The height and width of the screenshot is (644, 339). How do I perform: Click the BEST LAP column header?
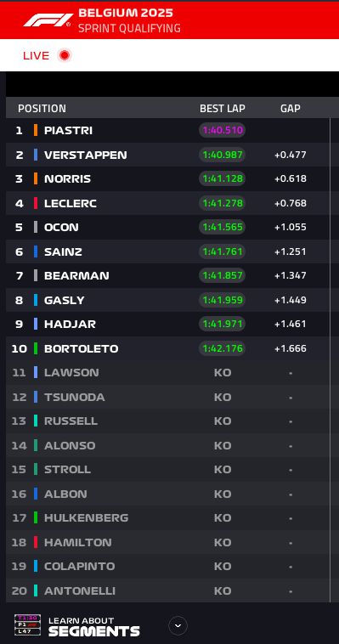point(223,109)
